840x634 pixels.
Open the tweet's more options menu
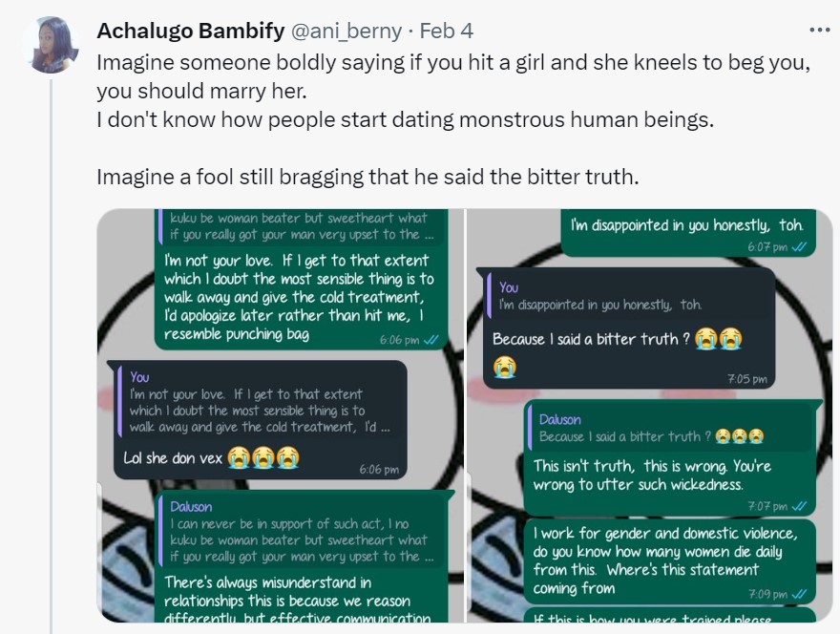[x=819, y=31]
